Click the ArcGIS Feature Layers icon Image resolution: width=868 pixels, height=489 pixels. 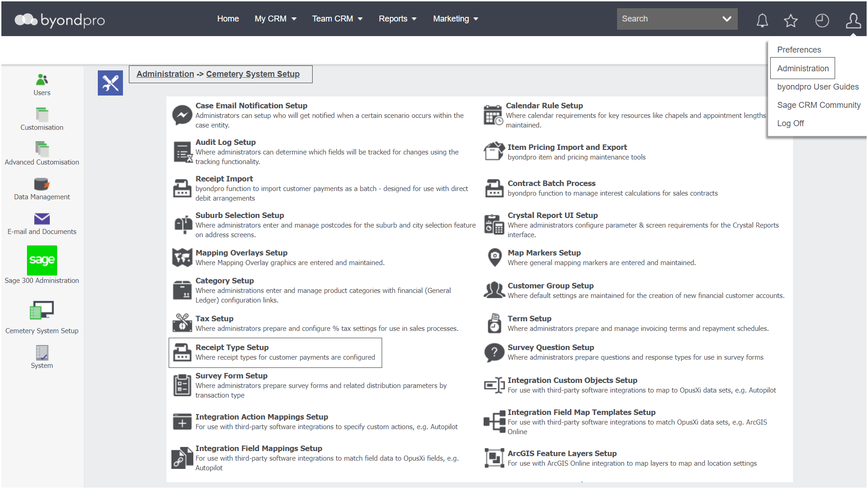point(494,458)
